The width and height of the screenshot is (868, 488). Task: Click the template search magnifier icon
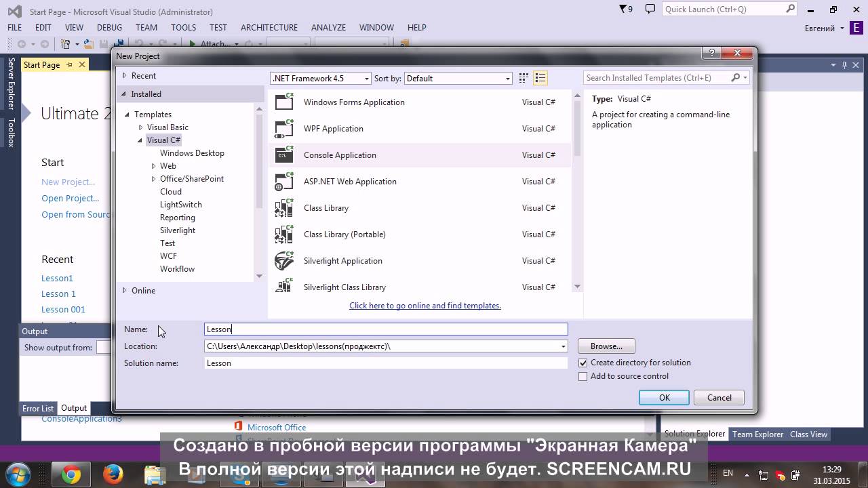pyautogui.click(x=735, y=78)
